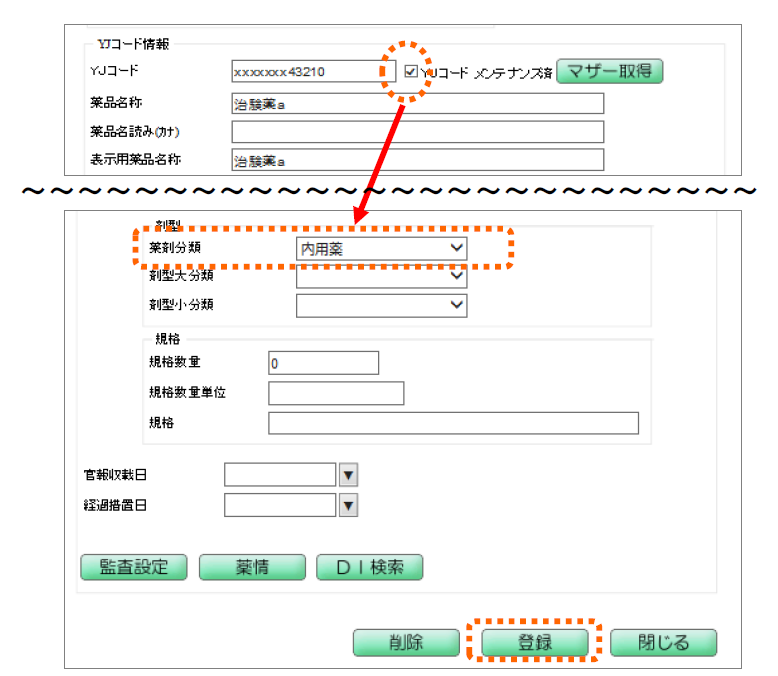778x676 pixels.
Task: Click the 薬情 button
Action: pos(251,567)
